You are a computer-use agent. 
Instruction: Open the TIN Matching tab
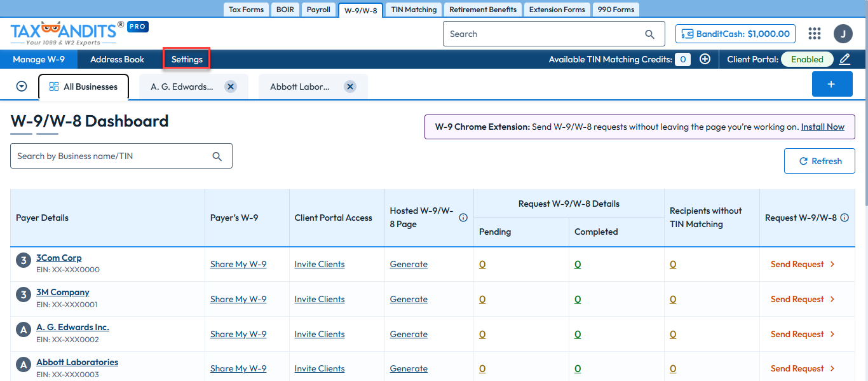pyautogui.click(x=414, y=10)
